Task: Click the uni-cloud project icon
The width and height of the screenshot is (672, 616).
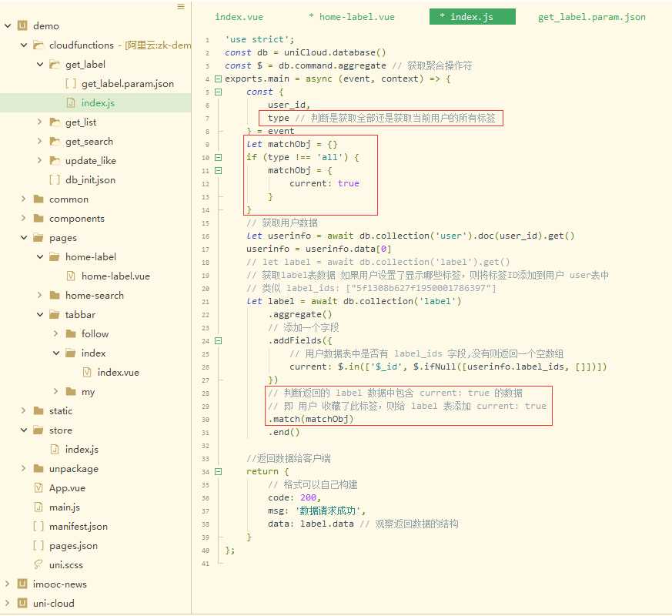Action: 22,603
